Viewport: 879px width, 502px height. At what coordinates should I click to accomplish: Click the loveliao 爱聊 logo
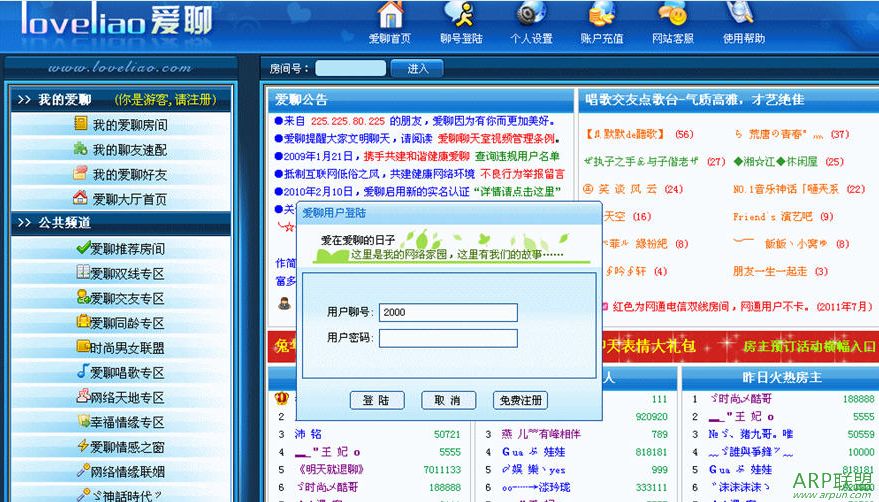tap(117, 20)
